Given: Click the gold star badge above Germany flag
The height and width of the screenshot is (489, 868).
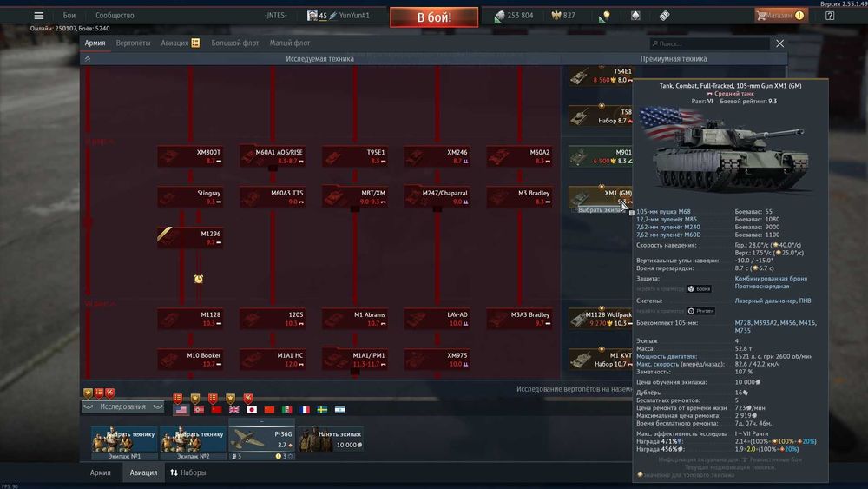Looking at the screenshot, I should tap(195, 398).
